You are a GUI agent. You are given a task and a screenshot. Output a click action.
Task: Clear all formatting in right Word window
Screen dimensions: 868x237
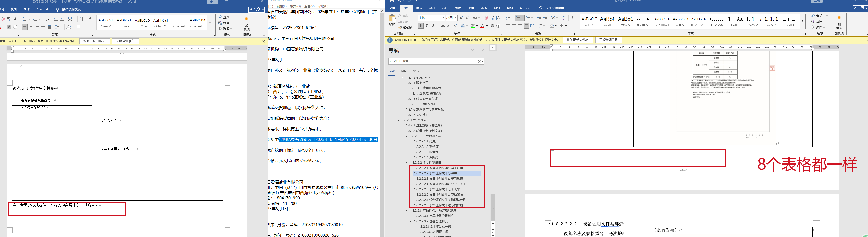[x=486, y=18]
